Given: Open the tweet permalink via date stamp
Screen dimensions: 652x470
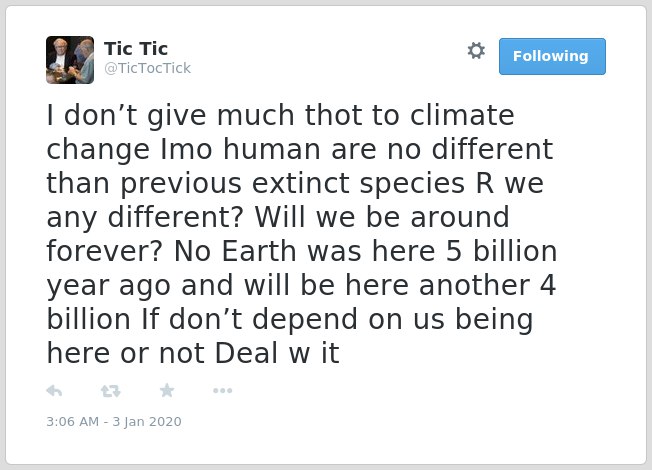Looking at the screenshot, I should [114, 422].
